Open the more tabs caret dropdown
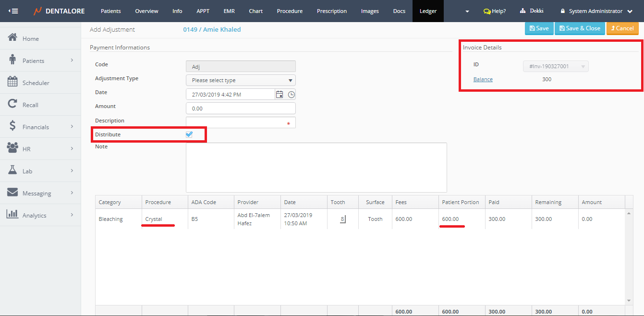 coord(467,12)
